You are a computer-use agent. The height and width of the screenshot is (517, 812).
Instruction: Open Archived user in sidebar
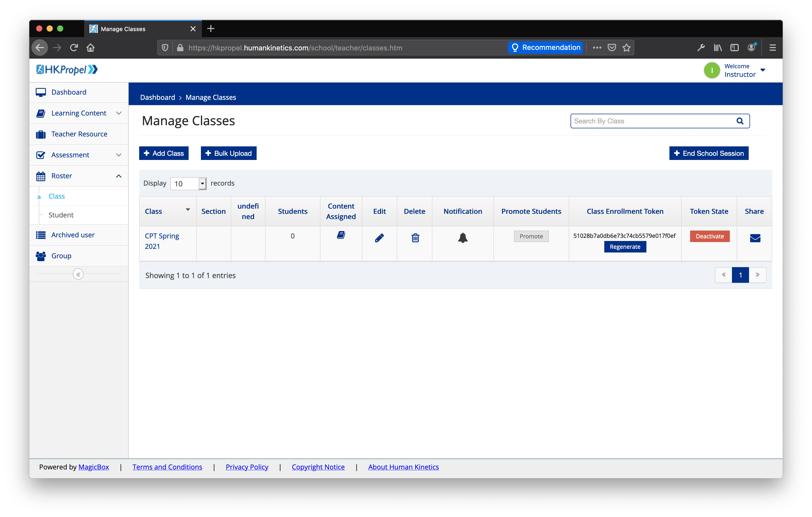[73, 235]
